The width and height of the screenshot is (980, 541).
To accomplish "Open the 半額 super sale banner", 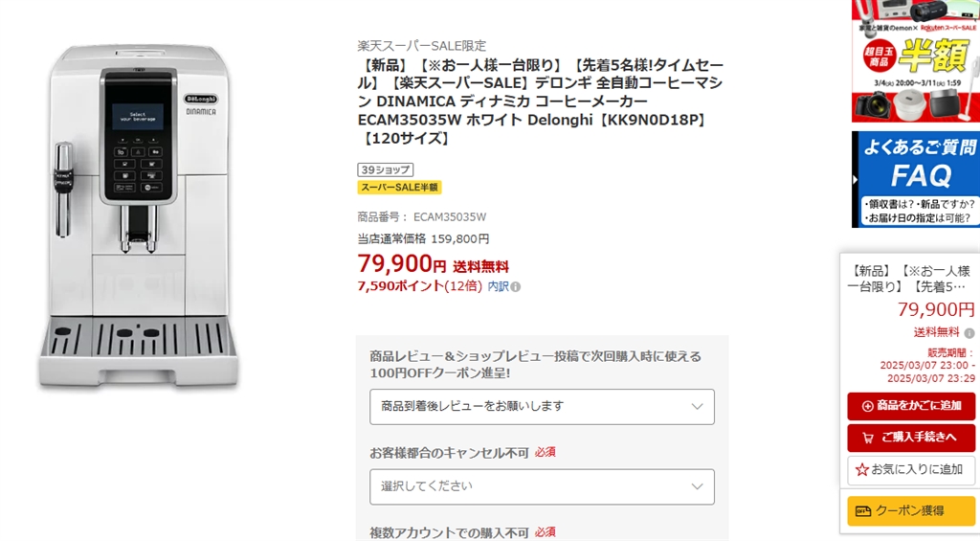I will (915, 60).
